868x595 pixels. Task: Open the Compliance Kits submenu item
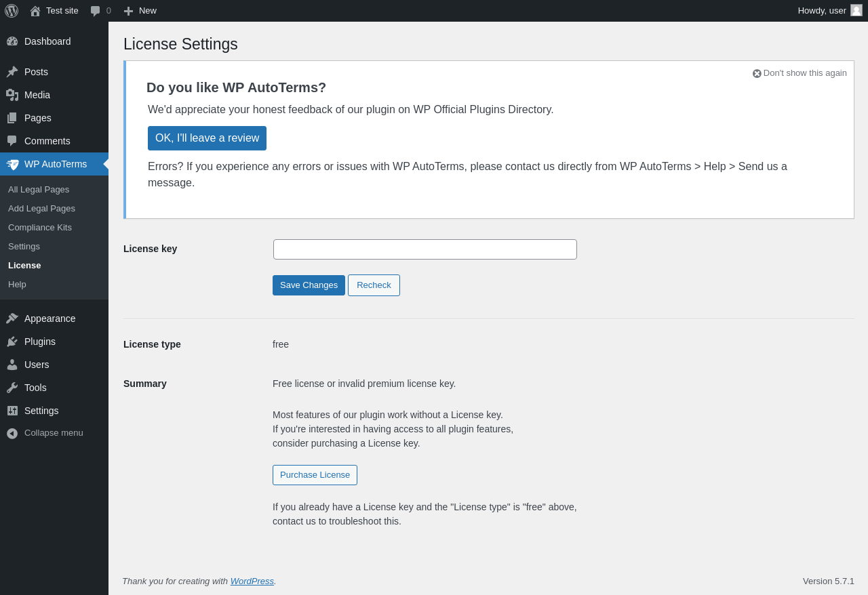pos(40,228)
